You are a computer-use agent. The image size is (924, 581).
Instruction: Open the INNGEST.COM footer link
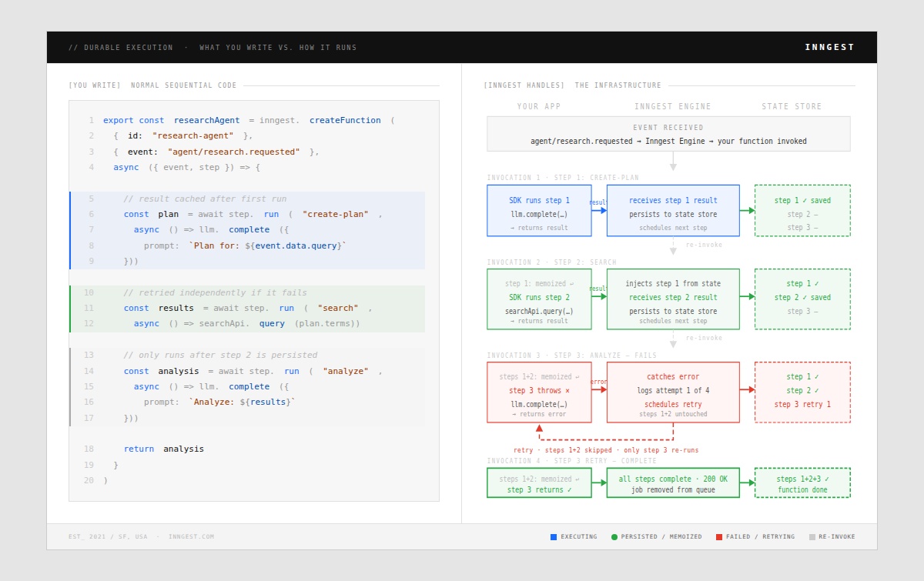click(191, 537)
